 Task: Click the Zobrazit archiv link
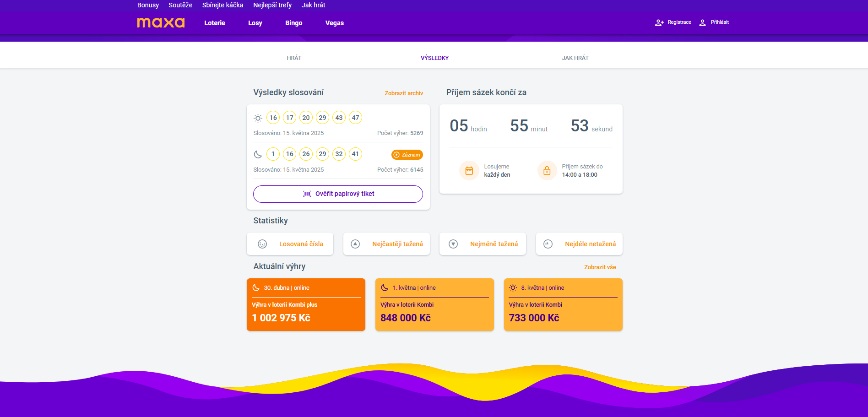(x=404, y=93)
